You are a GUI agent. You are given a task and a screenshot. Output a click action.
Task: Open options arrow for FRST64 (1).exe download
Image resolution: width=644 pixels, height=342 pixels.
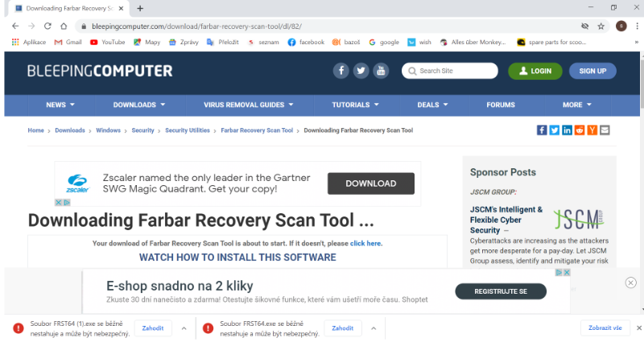(184, 328)
